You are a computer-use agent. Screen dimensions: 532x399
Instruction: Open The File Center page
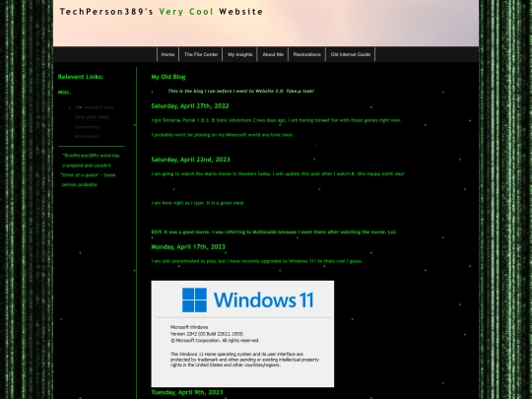(201, 54)
